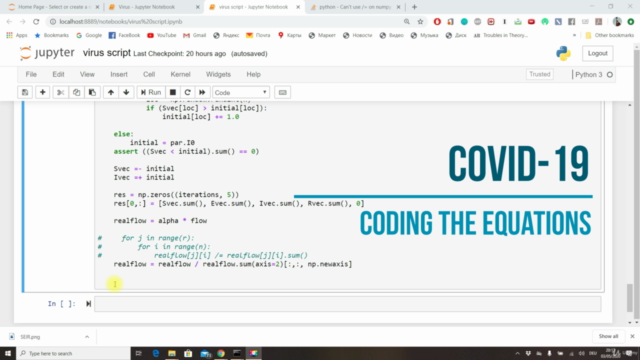
Task: Open Edge from the taskbar
Action: (x=156, y=353)
